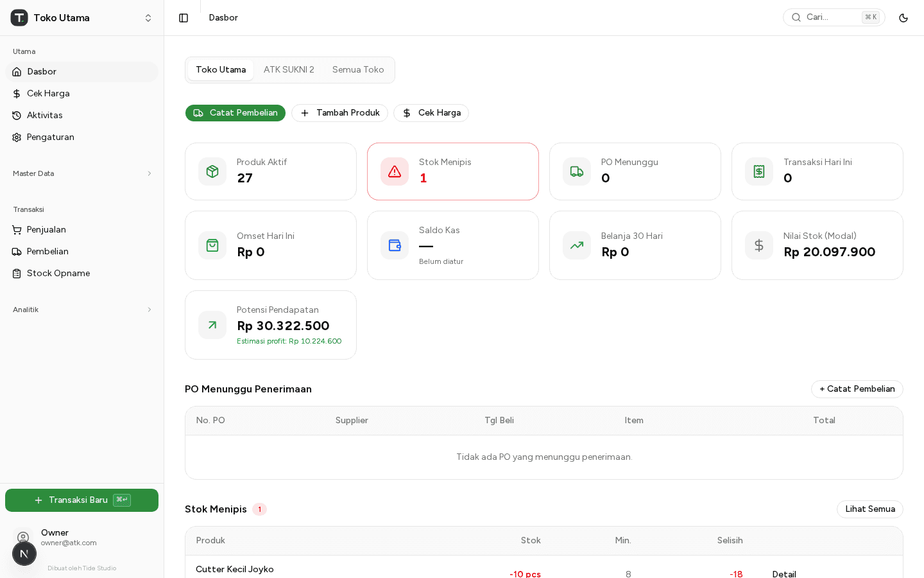Click the Transaksi Hari Ini receipt icon
The width and height of the screenshot is (924, 578).
point(759,171)
